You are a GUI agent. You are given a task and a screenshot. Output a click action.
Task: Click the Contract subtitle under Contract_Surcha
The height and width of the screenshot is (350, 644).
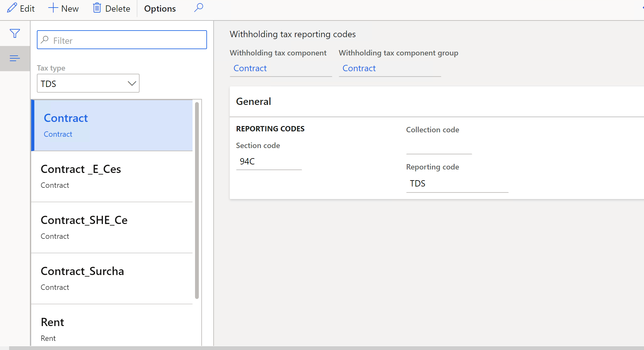click(x=55, y=287)
